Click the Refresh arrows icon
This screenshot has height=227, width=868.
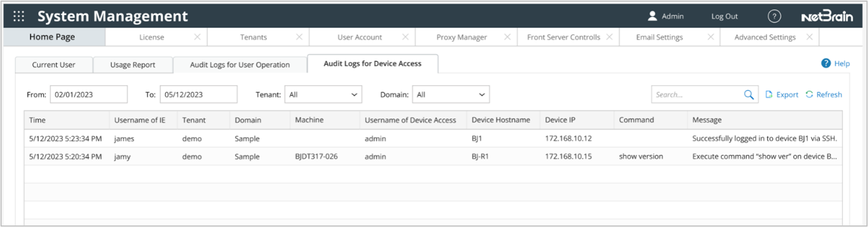pyautogui.click(x=809, y=94)
